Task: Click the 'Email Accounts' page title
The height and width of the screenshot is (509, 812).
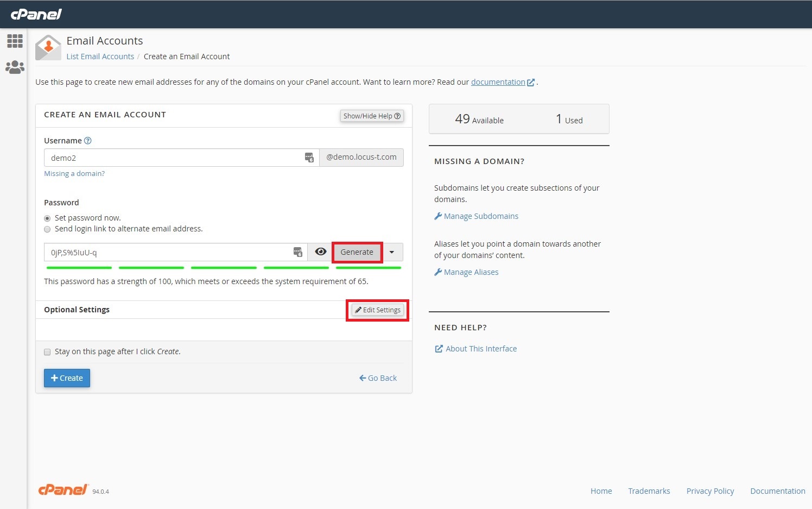Action: [x=105, y=41]
